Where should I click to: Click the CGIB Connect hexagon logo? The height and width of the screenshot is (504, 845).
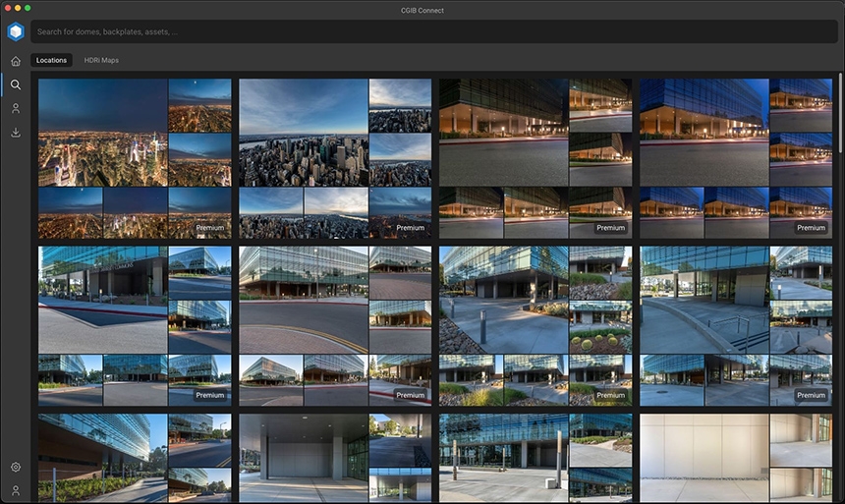pyautogui.click(x=16, y=31)
